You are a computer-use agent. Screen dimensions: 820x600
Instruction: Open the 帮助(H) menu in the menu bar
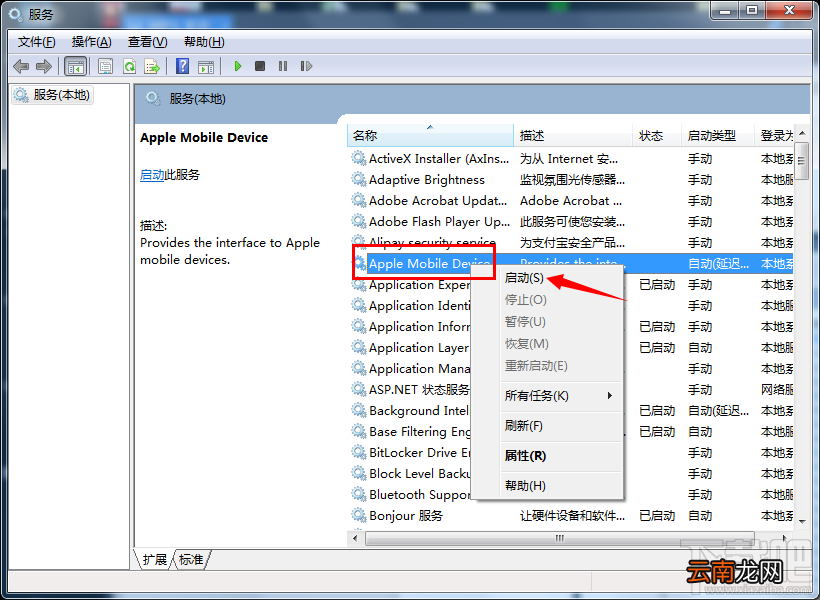pyautogui.click(x=204, y=42)
